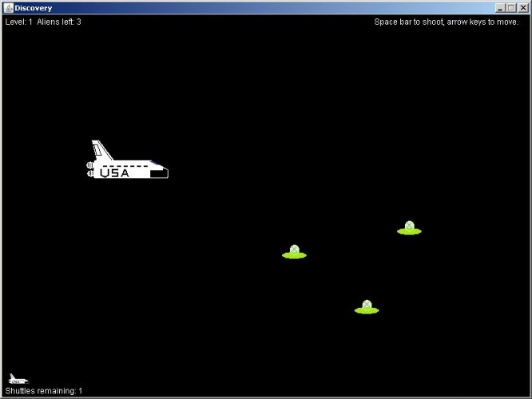Click the leftmost green alien saucer

tap(294, 252)
